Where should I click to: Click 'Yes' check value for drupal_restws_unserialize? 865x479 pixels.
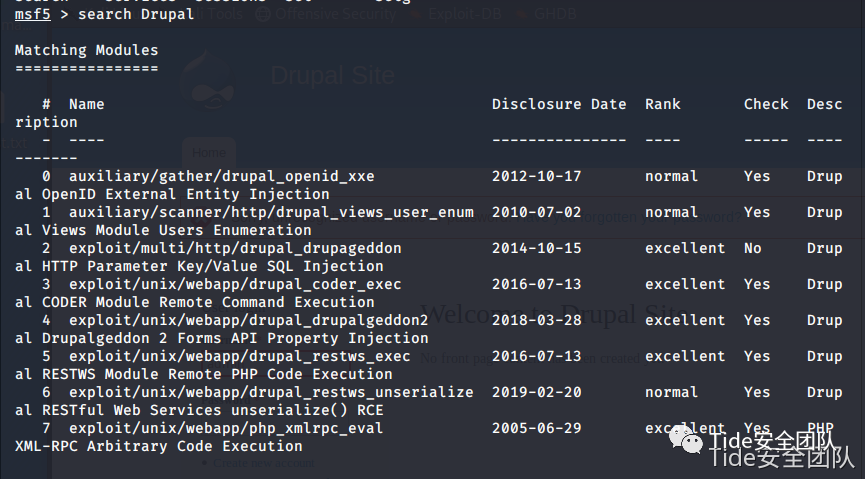coord(757,392)
